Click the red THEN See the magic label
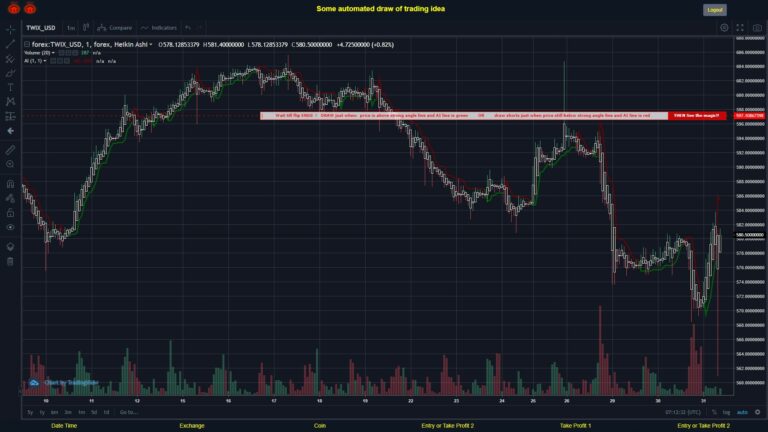The height and width of the screenshot is (432, 768). (696, 116)
